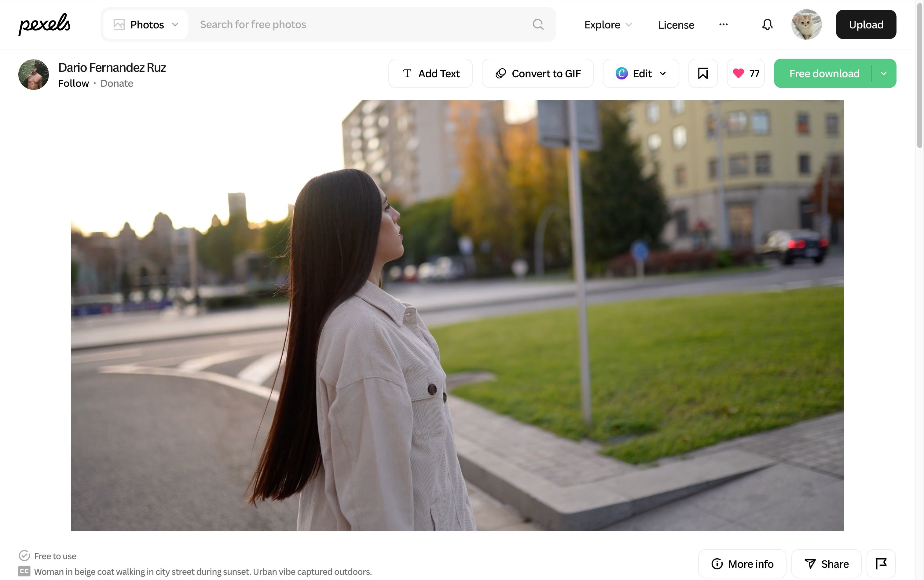The width and height of the screenshot is (924, 580).
Task: Submit search with the magnifier icon
Action: (538, 24)
